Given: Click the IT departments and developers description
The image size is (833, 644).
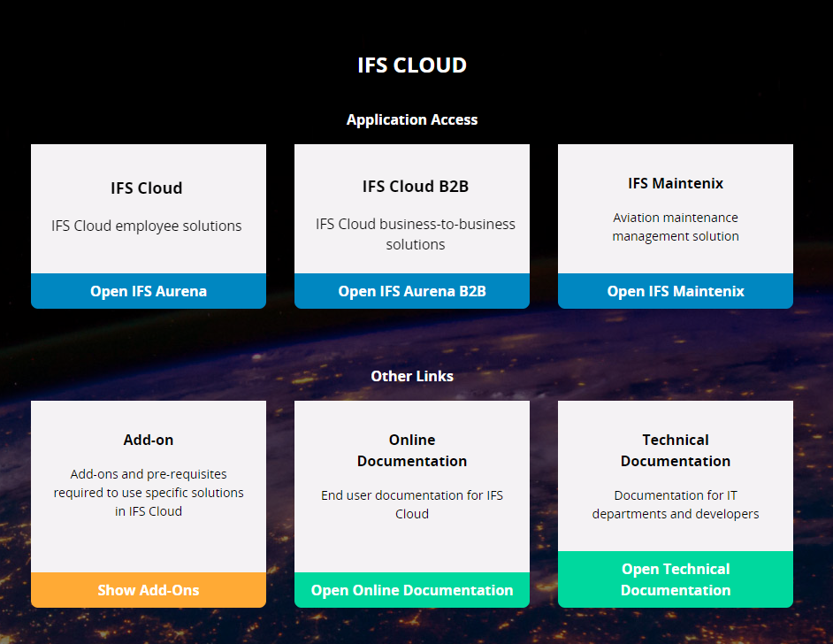Looking at the screenshot, I should [x=675, y=504].
